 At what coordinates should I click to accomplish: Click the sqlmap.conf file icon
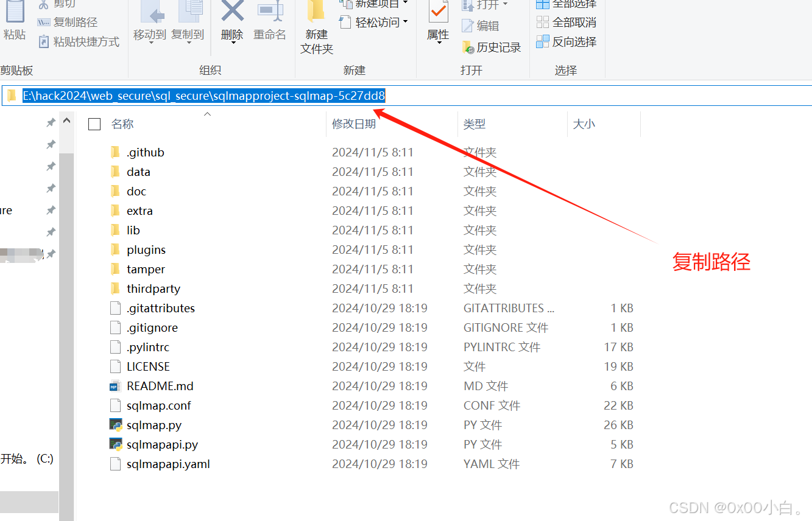point(115,405)
